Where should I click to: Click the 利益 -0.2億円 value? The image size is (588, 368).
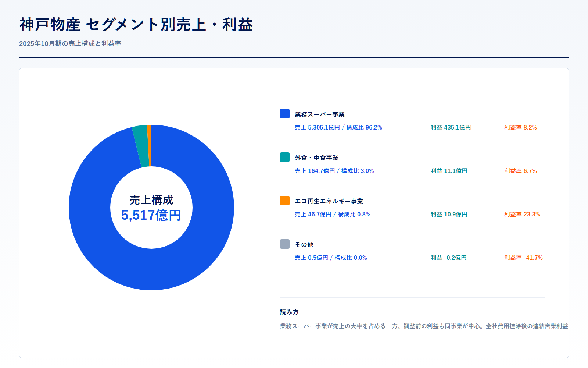pyautogui.click(x=449, y=258)
